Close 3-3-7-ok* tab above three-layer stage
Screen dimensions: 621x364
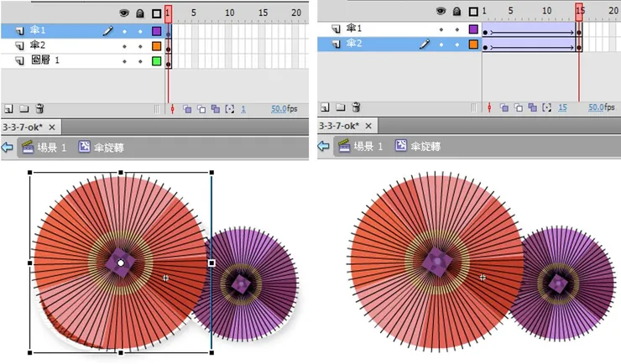click(52, 127)
